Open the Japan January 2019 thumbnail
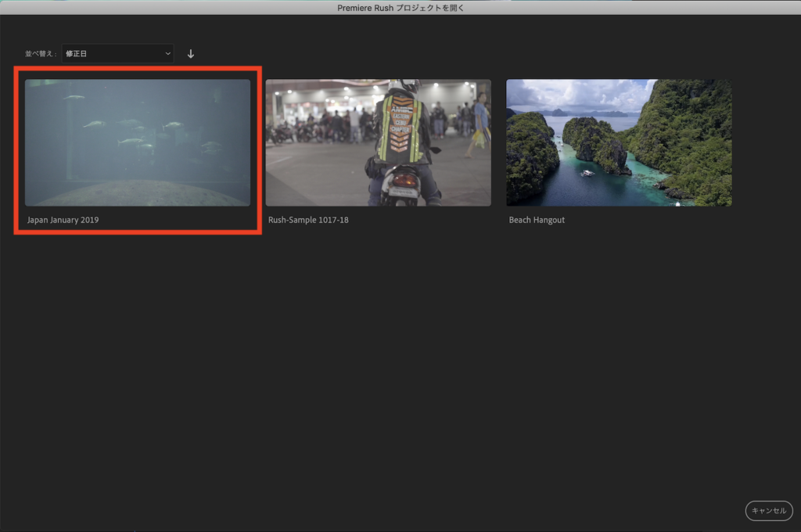The height and width of the screenshot is (532, 801). 138,142
